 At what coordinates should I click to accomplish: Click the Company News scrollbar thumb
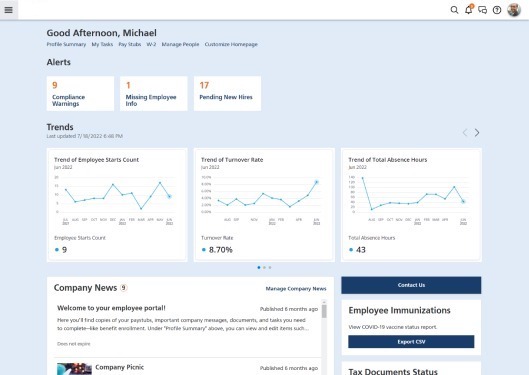[x=324, y=311]
